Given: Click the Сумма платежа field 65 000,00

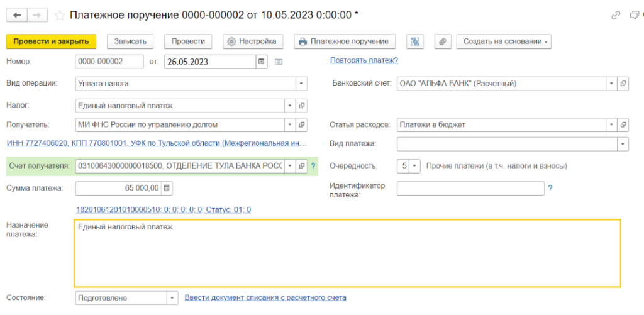Looking at the screenshot, I should (x=119, y=188).
